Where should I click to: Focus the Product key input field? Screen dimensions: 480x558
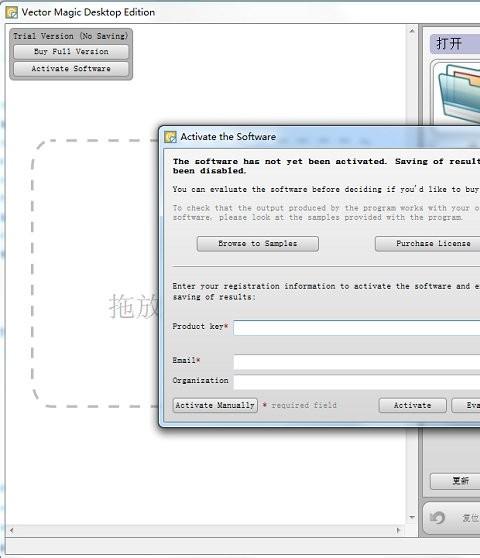pyautogui.click(x=357, y=327)
